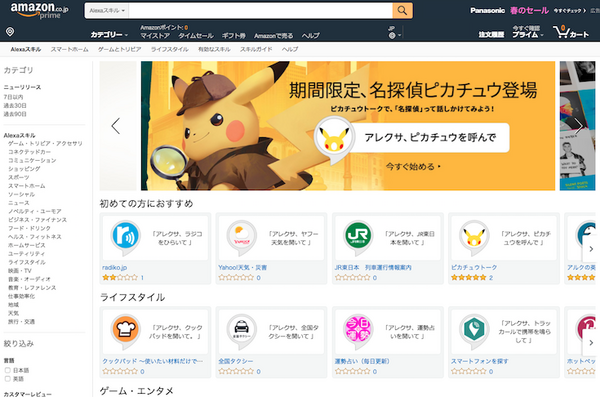Open the ピカチュウトーク skill icon in recommendations
The height and width of the screenshot is (397, 600).
click(474, 237)
